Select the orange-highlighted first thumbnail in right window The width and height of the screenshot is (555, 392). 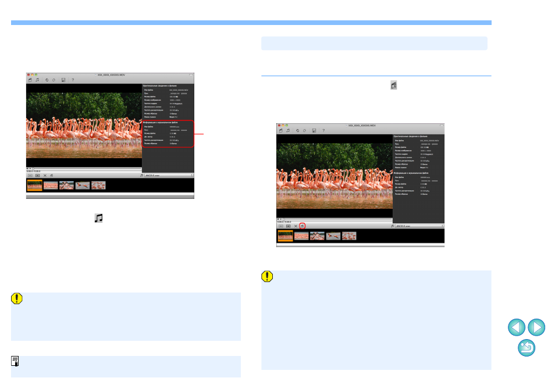click(285, 236)
